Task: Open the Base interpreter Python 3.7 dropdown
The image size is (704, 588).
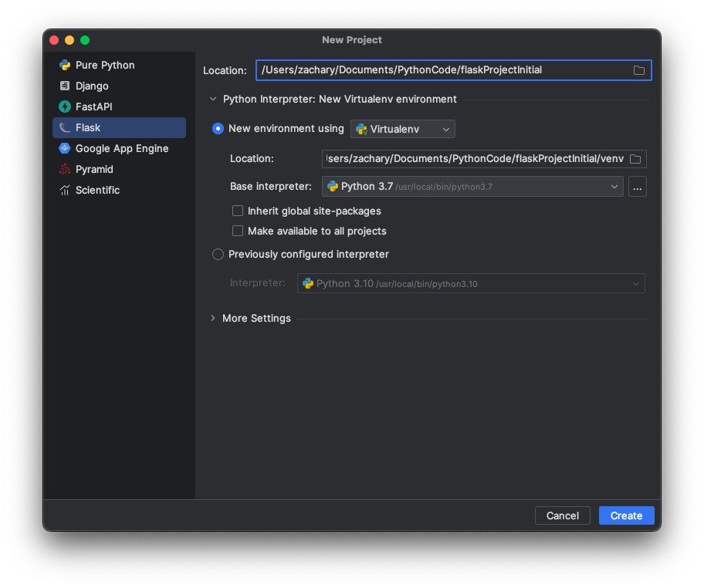Action: tap(472, 186)
